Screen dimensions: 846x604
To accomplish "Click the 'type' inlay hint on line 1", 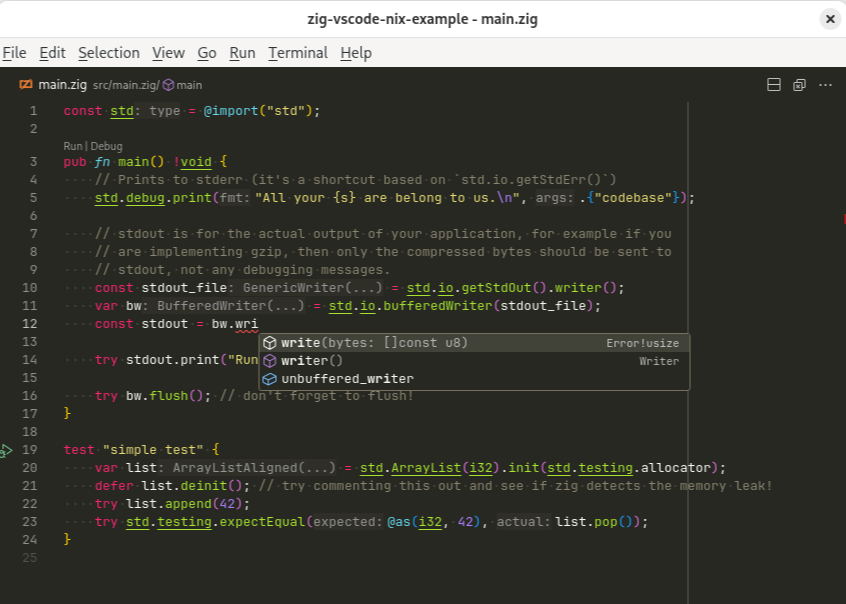I will 165,111.
